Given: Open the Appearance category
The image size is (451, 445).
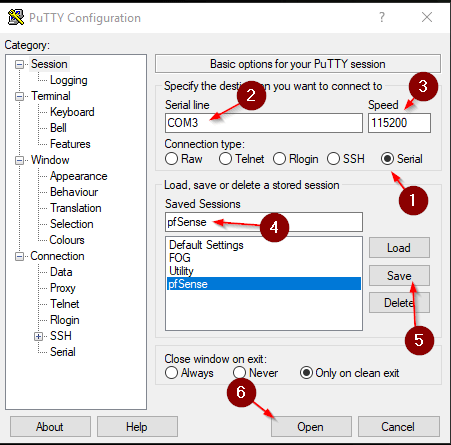Looking at the screenshot, I should (79, 176).
